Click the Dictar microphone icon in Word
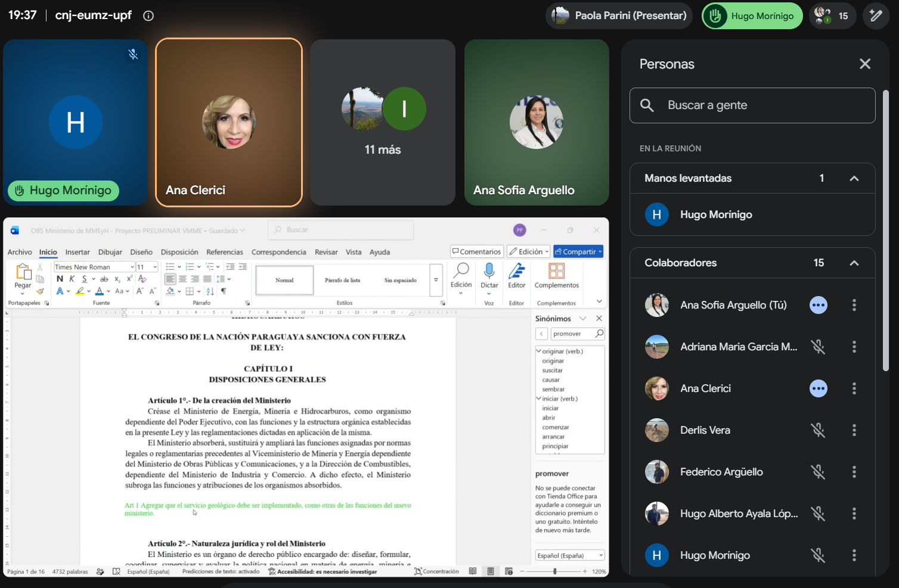The image size is (899, 588). coord(489,272)
